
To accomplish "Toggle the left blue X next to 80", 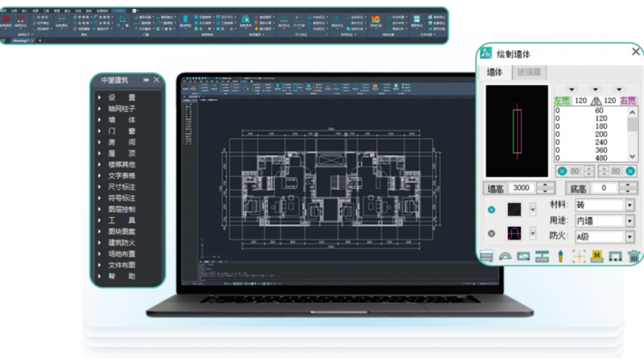I will pos(562,171).
